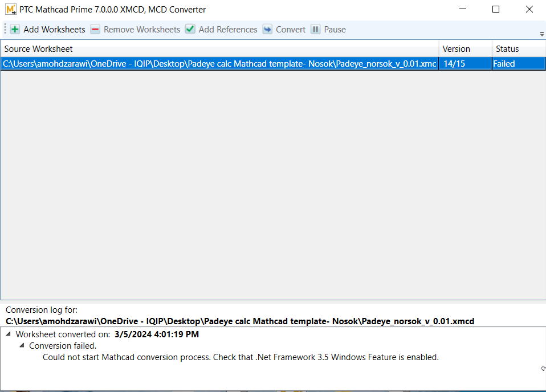Screen dimensions: 546x392
Task: Click the Version column header
Action: [x=455, y=49]
